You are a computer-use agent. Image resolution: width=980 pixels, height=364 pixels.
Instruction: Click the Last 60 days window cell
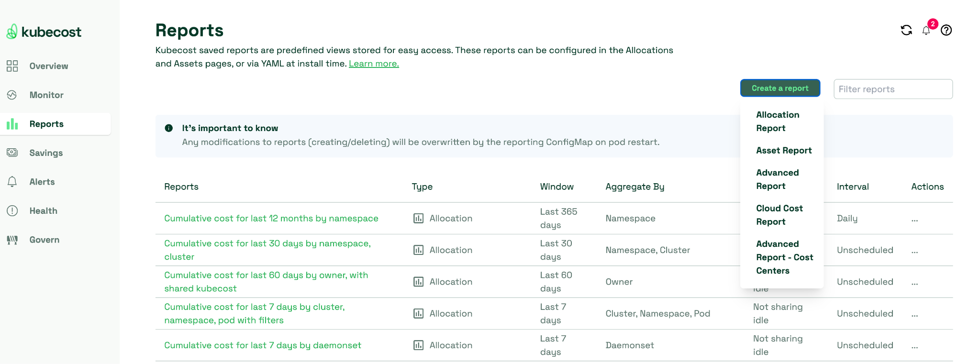pyautogui.click(x=556, y=282)
